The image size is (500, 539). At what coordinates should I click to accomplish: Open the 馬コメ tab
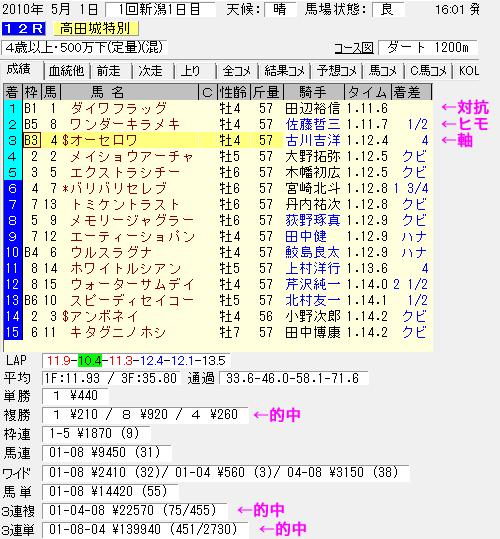point(383,71)
